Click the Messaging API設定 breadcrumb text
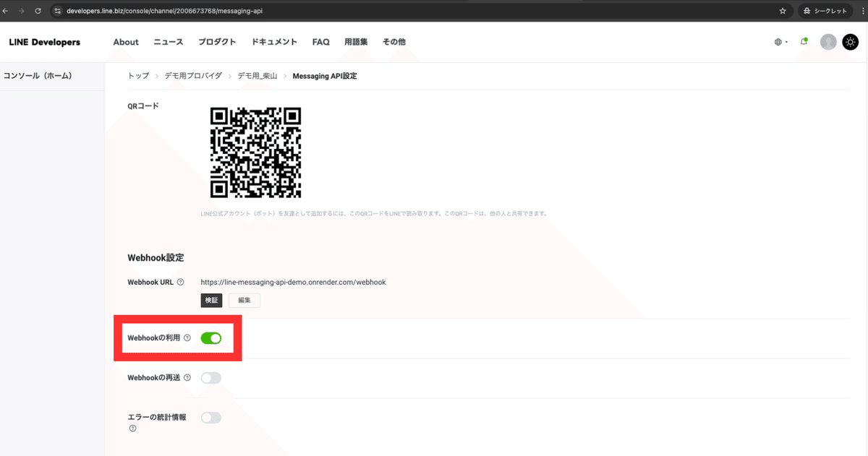The image size is (868, 456). pyautogui.click(x=325, y=76)
